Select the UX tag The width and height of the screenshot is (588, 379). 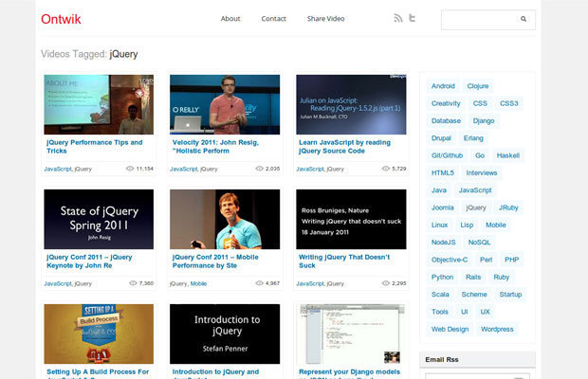[486, 312]
